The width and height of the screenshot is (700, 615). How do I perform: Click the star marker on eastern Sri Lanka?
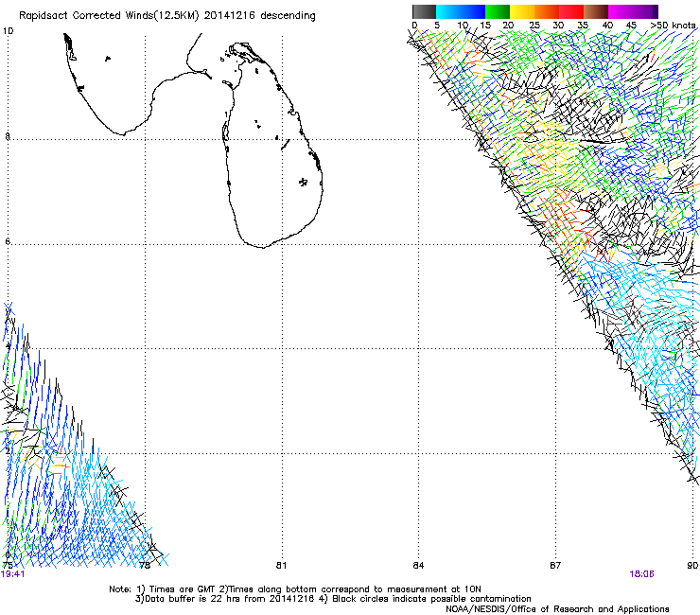303,182
